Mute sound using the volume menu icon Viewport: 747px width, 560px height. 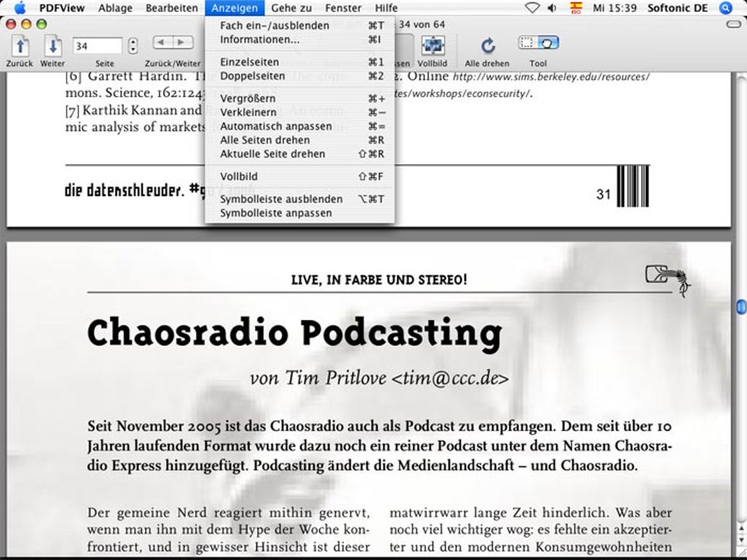[x=551, y=8]
